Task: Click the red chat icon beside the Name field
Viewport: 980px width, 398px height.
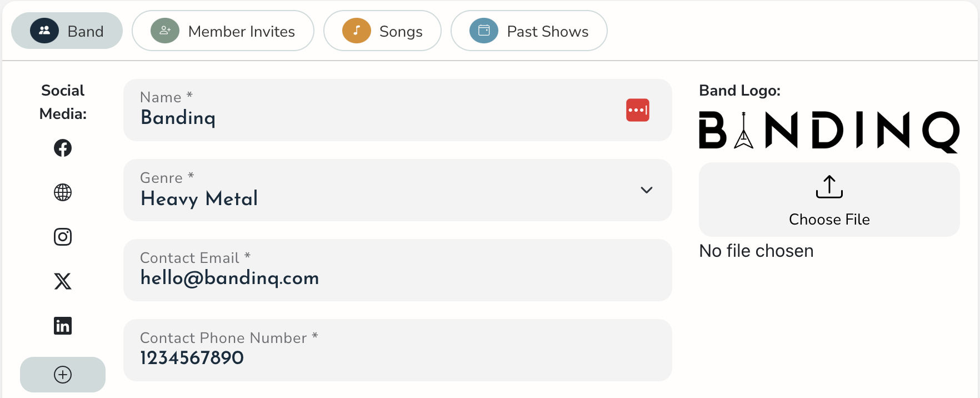Action: tap(637, 110)
